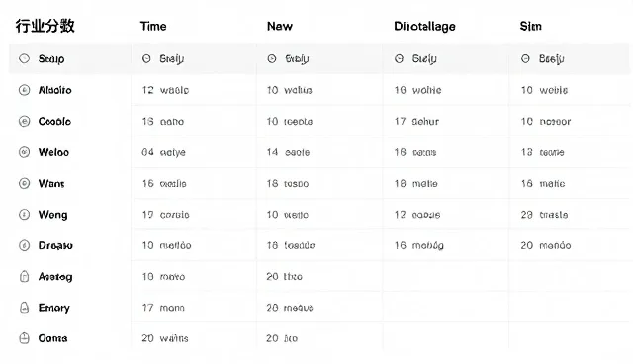Select the Time column header

153,27
